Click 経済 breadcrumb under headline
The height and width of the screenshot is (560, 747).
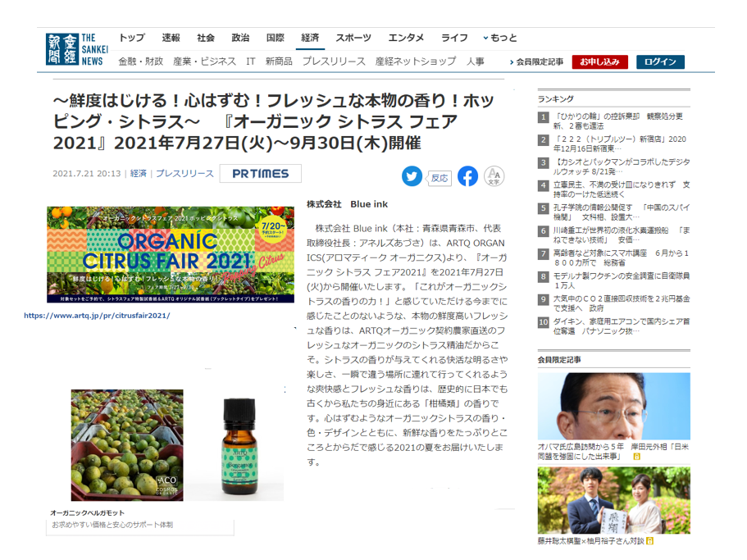[138, 174]
